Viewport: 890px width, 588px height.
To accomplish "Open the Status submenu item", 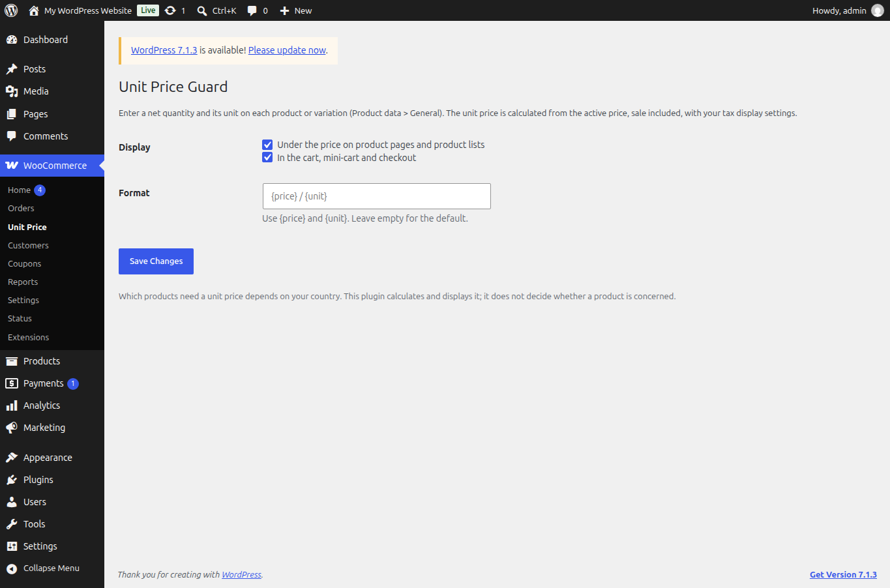I will click(x=20, y=319).
